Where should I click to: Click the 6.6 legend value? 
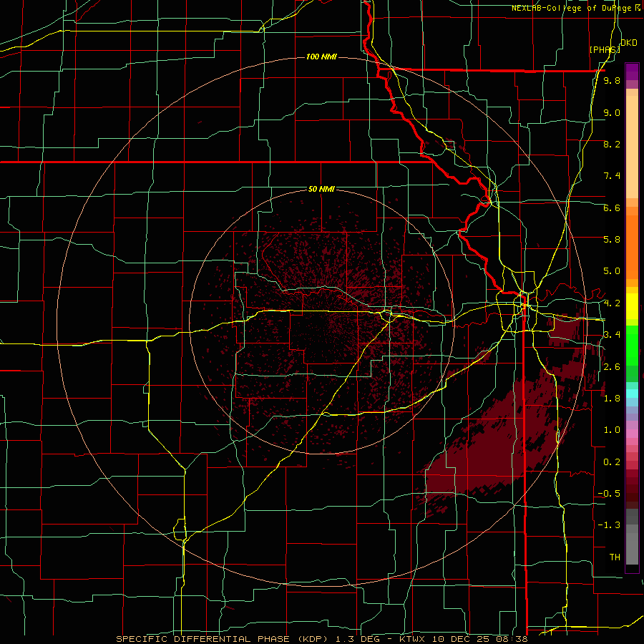(612, 208)
